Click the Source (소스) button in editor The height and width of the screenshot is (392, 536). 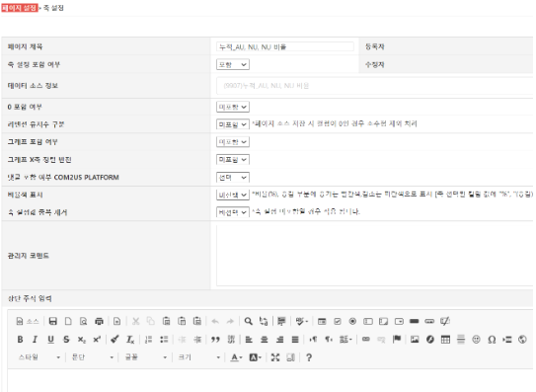[x=28, y=321]
